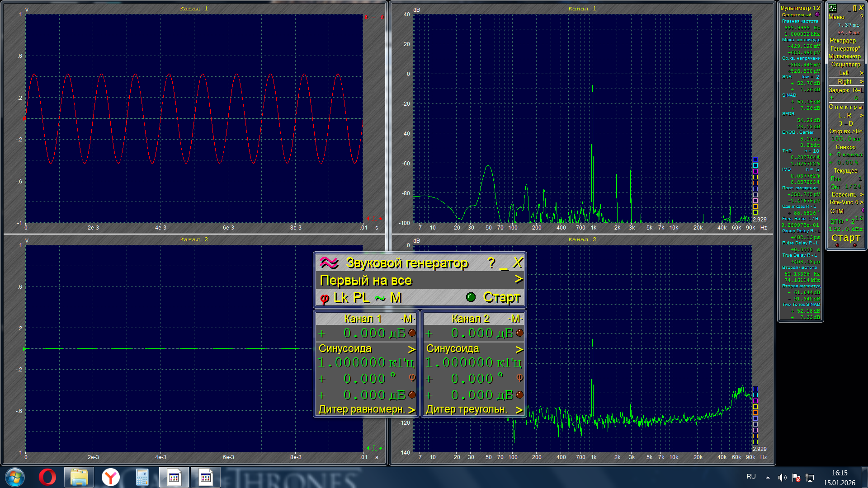
Task: Click the system volume speaker icon
Action: pos(782,478)
